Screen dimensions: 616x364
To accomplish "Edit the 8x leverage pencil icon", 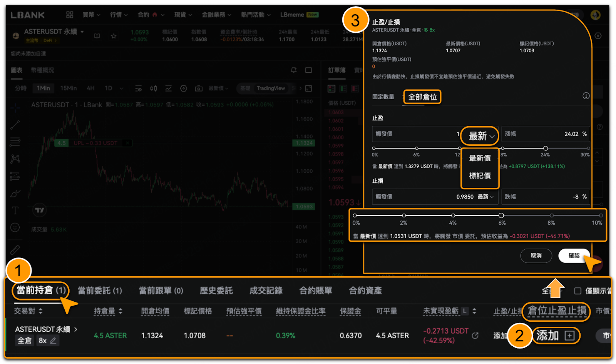I will (53, 341).
